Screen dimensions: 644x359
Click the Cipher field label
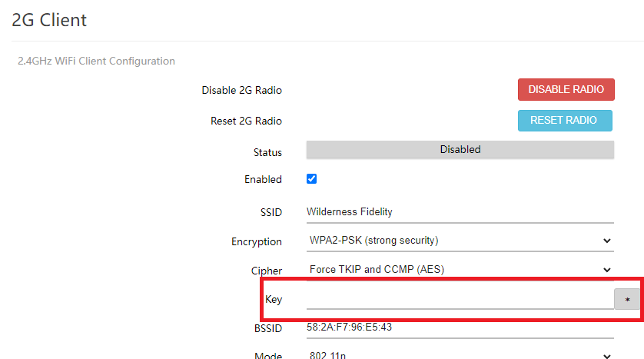click(x=267, y=271)
